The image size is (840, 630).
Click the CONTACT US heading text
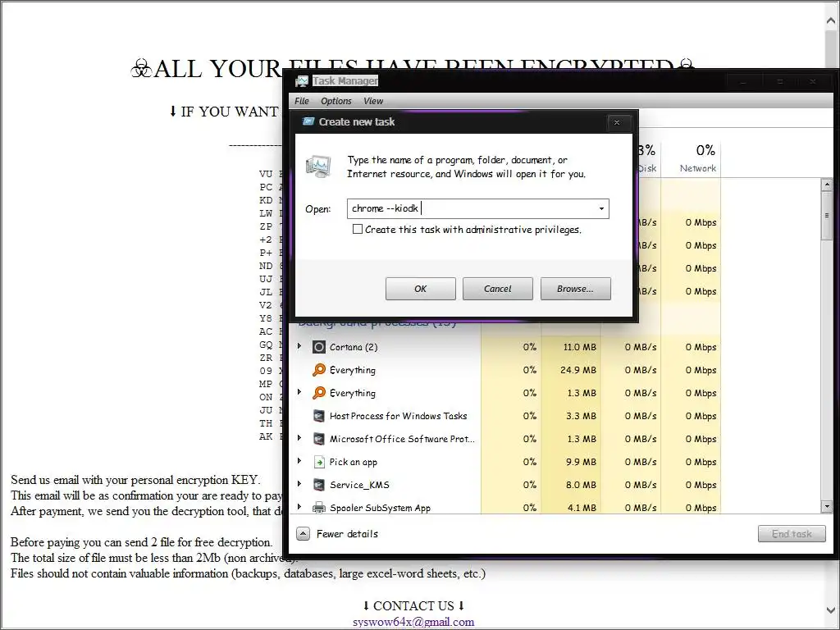pos(413,606)
